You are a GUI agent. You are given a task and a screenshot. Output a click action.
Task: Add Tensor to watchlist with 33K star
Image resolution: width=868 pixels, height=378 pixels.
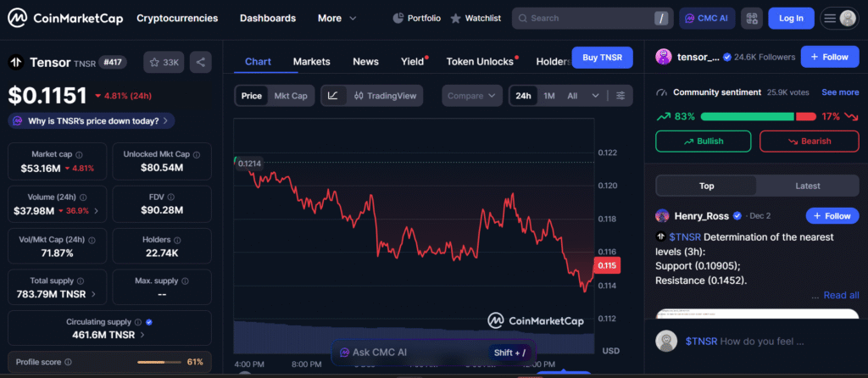164,63
